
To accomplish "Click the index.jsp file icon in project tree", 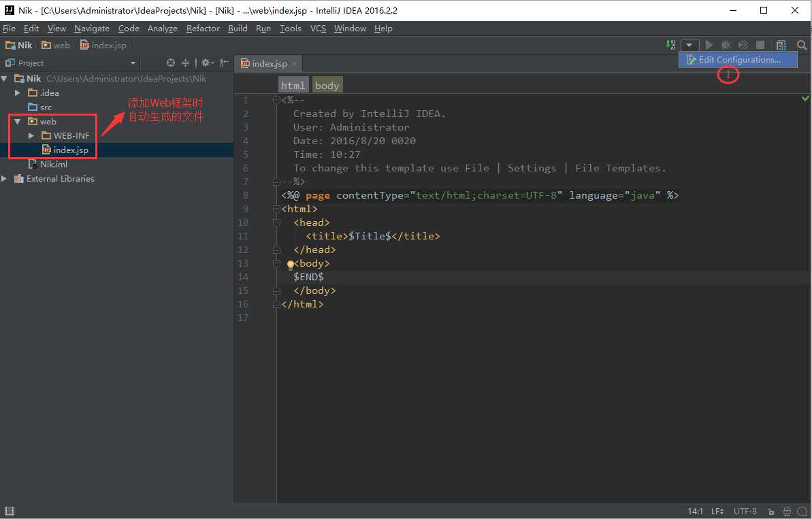I will coord(46,150).
